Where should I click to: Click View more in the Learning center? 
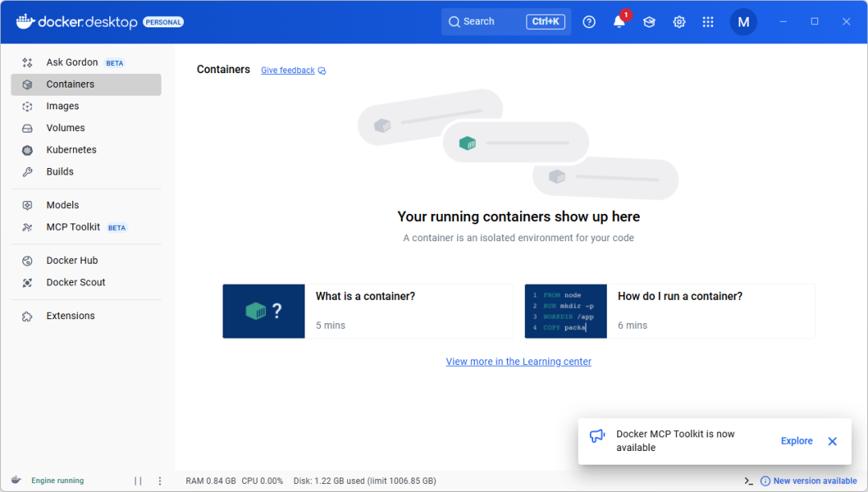[518, 362]
